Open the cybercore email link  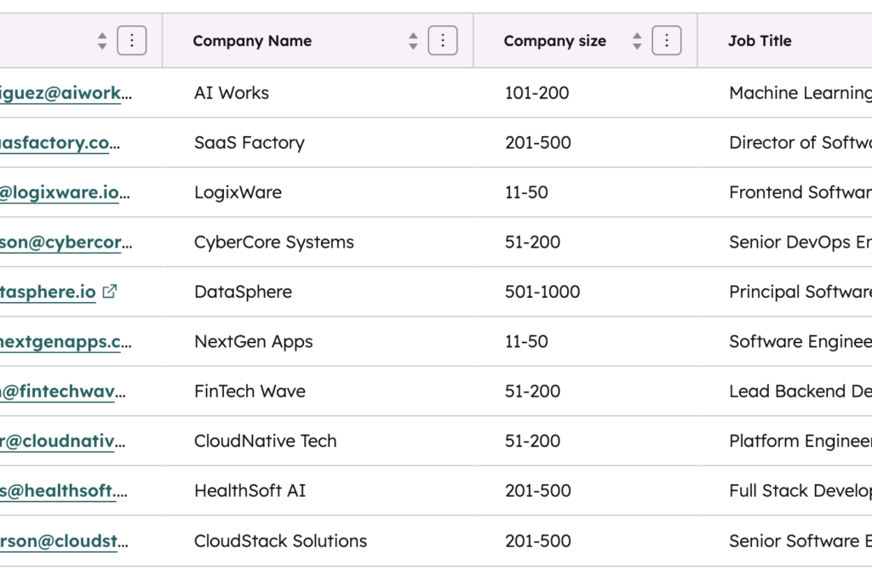point(64,242)
